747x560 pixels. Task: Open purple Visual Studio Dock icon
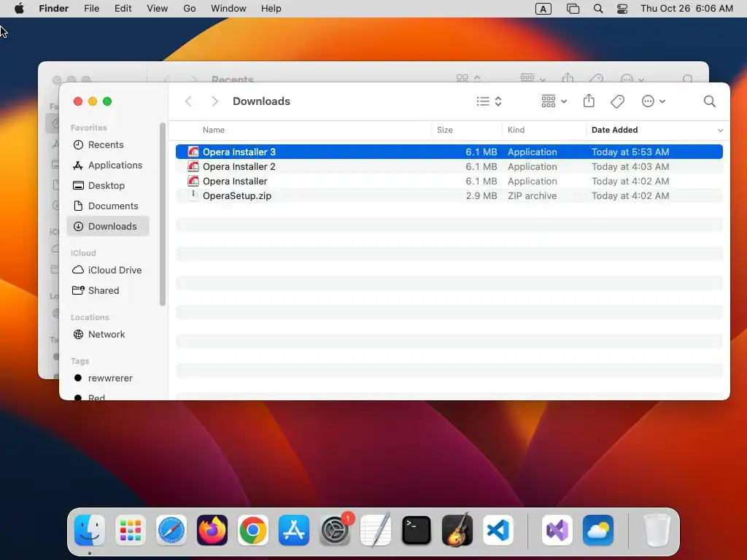tap(557, 530)
